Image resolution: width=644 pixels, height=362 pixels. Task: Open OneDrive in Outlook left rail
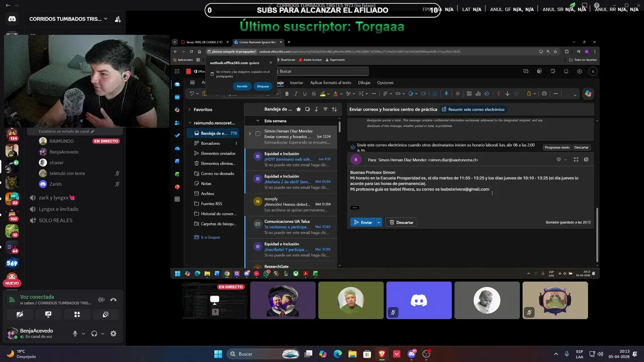pyautogui.click(x=177, y=148)
